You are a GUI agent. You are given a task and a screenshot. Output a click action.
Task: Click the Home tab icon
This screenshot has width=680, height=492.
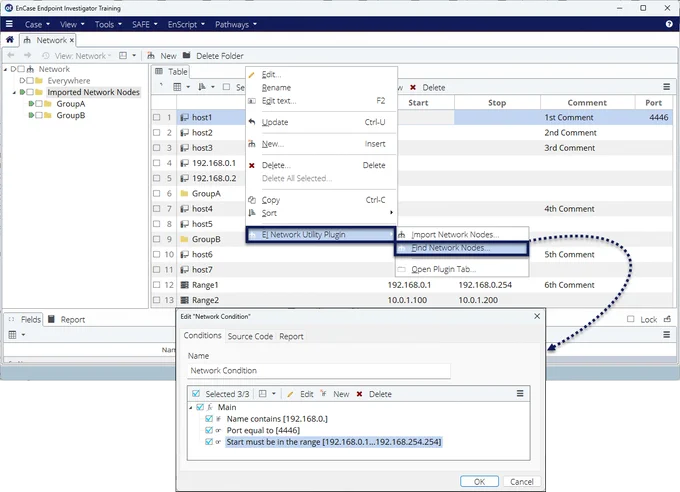pos(10,40)
